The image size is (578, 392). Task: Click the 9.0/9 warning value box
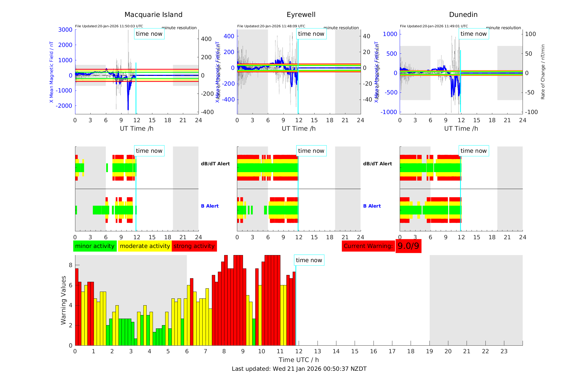(x=408, y=246)
